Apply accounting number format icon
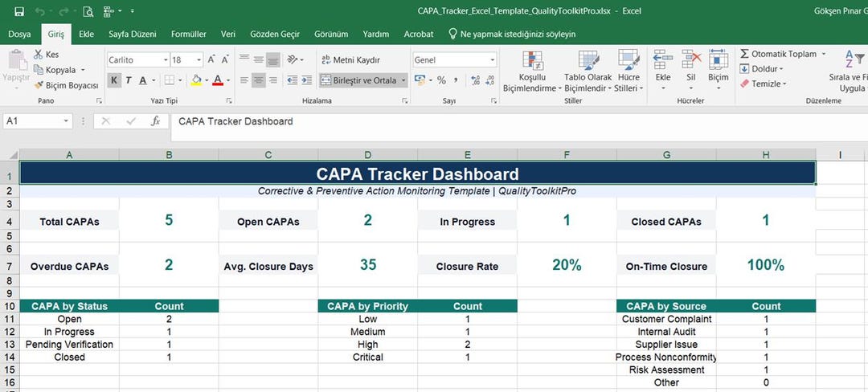The height and width of the screenshot is (392, 868). [420, 80]
